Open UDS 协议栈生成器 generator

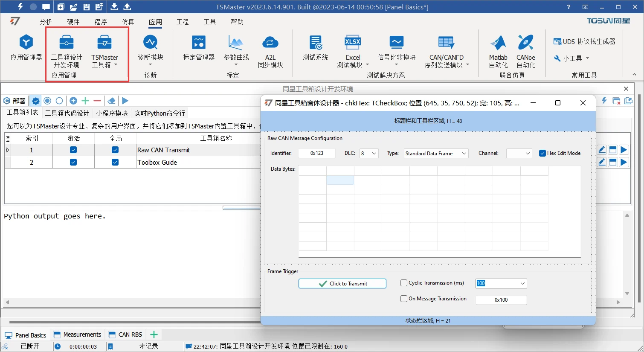[x=584, y=41]
